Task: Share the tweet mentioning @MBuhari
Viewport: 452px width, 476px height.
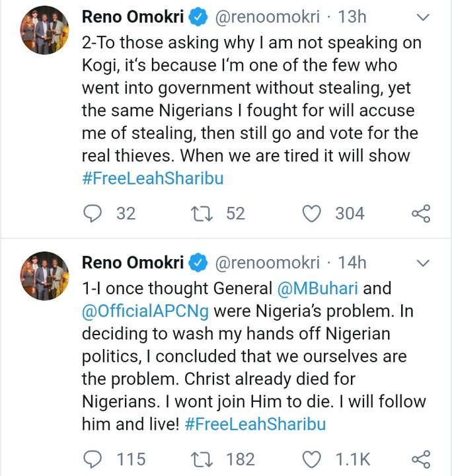Action: point(420,458)
